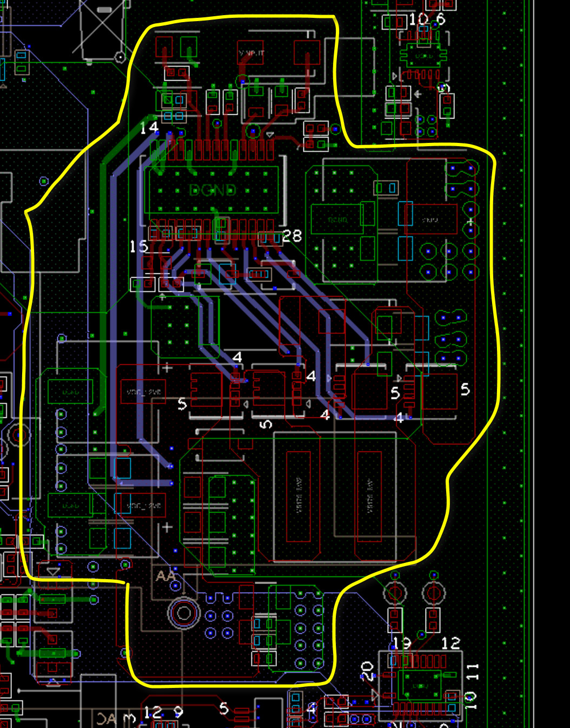Select the small DGND copper label right of pin 28

[x=337, y=220]
